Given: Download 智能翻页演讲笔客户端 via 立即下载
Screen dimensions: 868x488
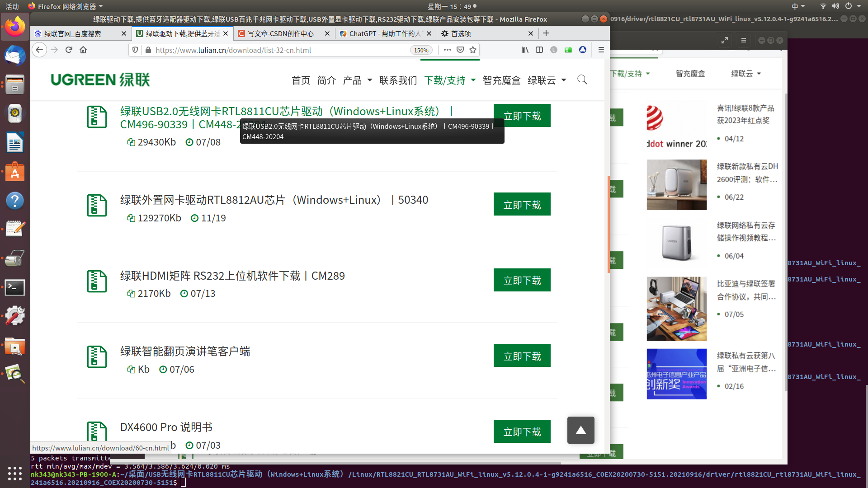Looking at the screenshot, I should pyautogui.click(x=522, y=356).
